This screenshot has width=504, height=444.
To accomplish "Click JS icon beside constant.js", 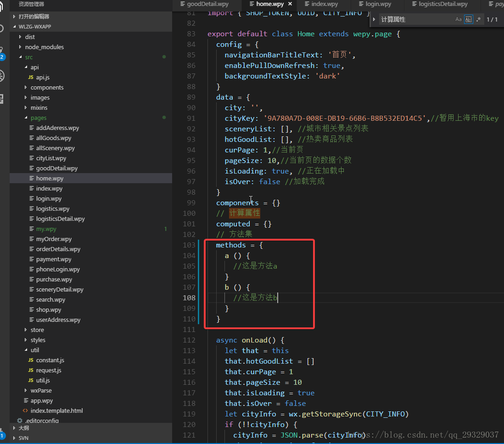I will tap(31, 360).
